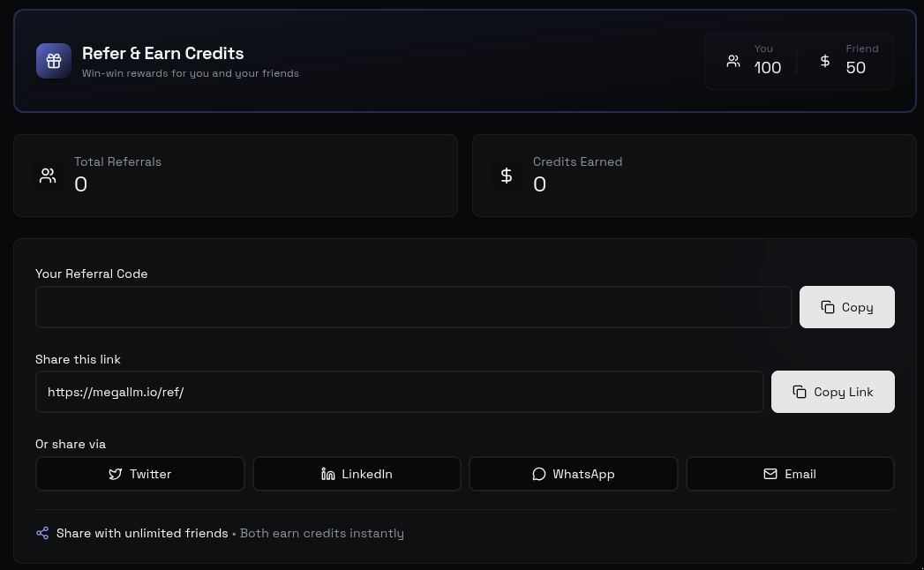The width and height of the screenshot is (924, 570).
Task: Click the people icon next to You 100
Action: [733, 61]
